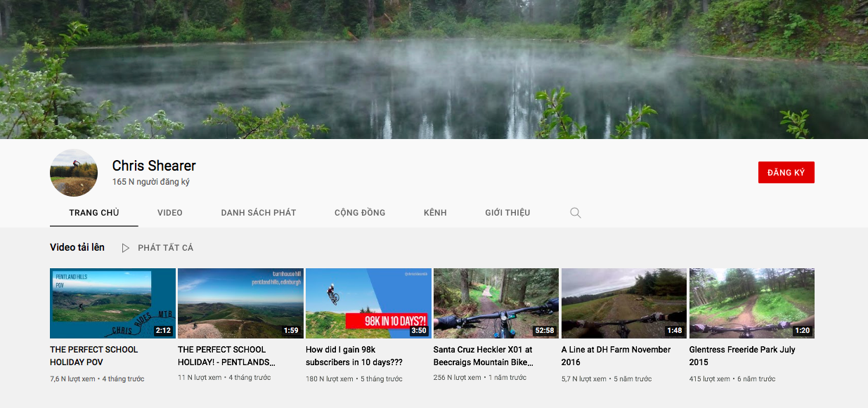This screenshot has width=868, height=408.
Task: Select the VIDEO tab
Action: (169, 212)
